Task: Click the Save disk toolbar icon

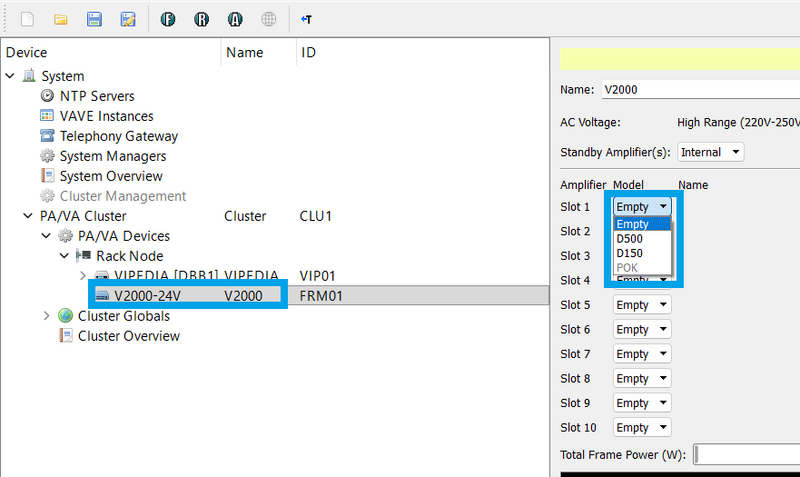Action: coord(94,19)
